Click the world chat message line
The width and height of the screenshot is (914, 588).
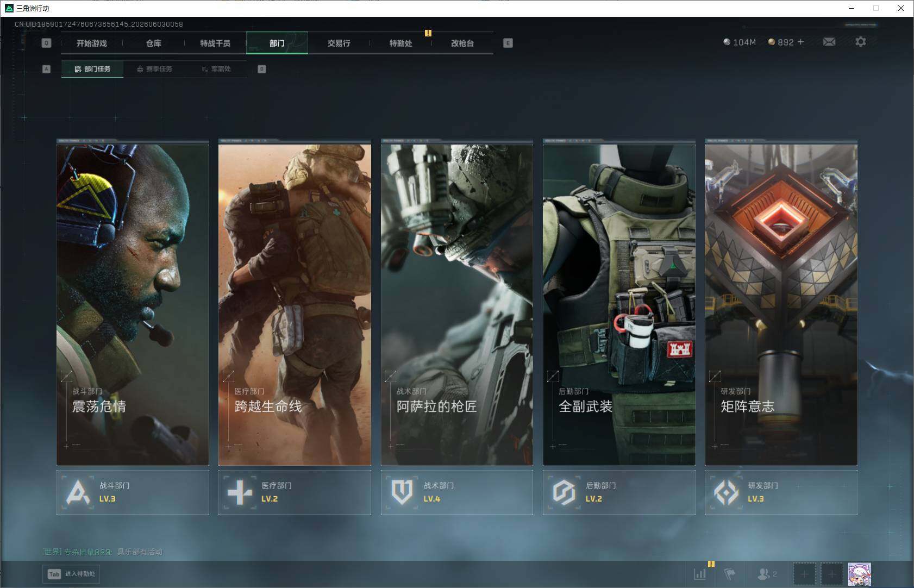pos(103,552)
